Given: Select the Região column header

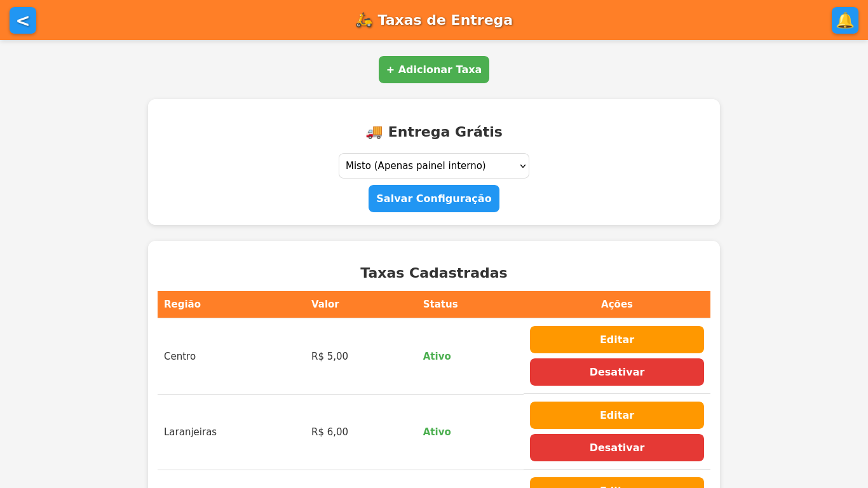Looking at the screenshot, I should pos(182,304).
